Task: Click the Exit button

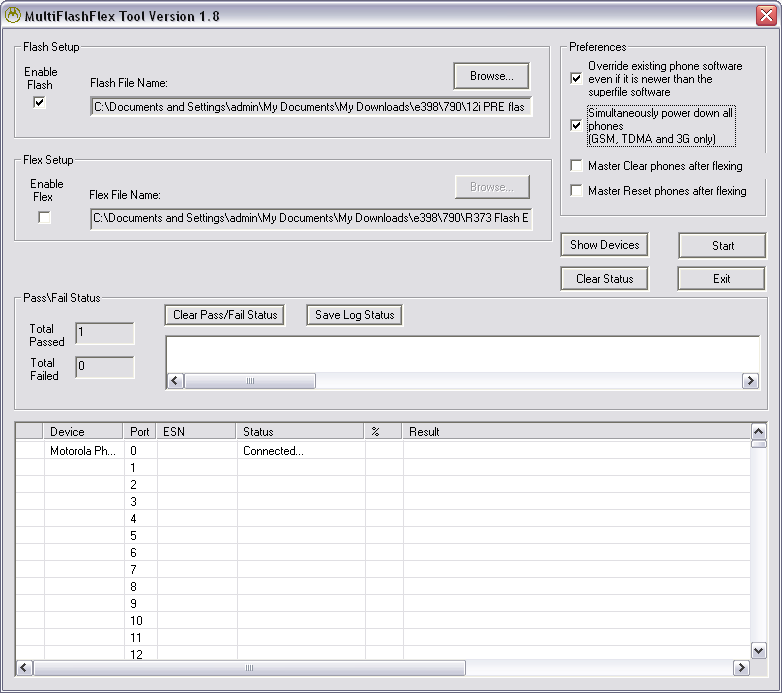Action: (x=721, y=279)
